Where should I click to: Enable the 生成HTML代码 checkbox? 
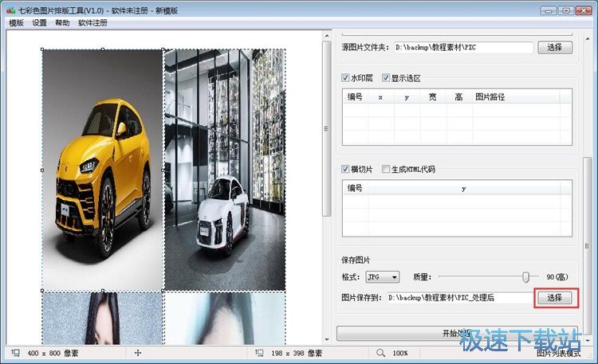coord(386,169)
